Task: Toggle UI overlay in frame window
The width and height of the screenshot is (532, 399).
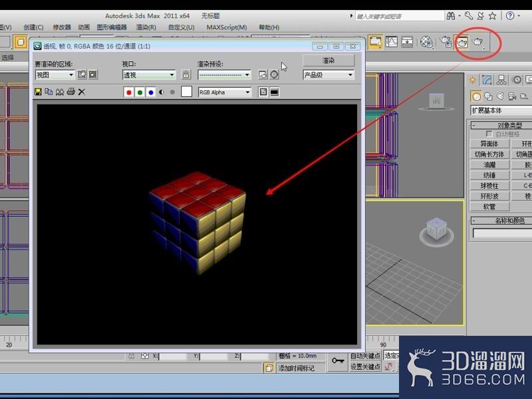Action: (x=263, y=92)
